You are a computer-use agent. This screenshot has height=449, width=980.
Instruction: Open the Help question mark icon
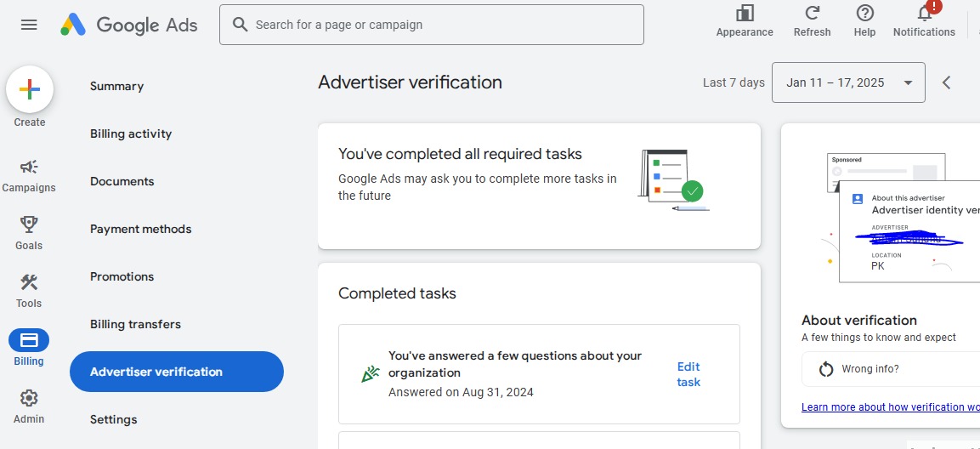[x=864, y=14]
